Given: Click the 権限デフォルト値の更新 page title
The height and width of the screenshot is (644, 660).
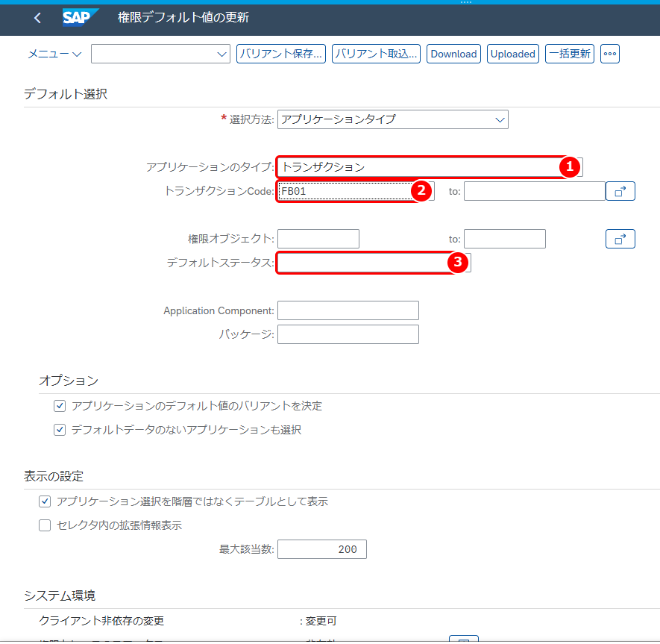Looking at the screenshot, I should point(183,17).
